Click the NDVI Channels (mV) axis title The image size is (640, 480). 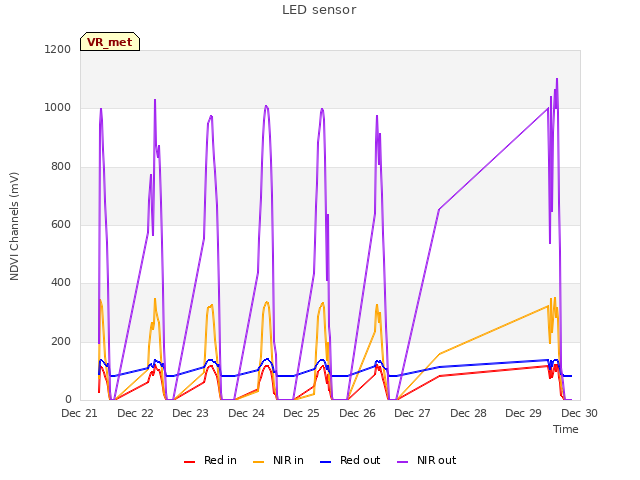point(14,226)
